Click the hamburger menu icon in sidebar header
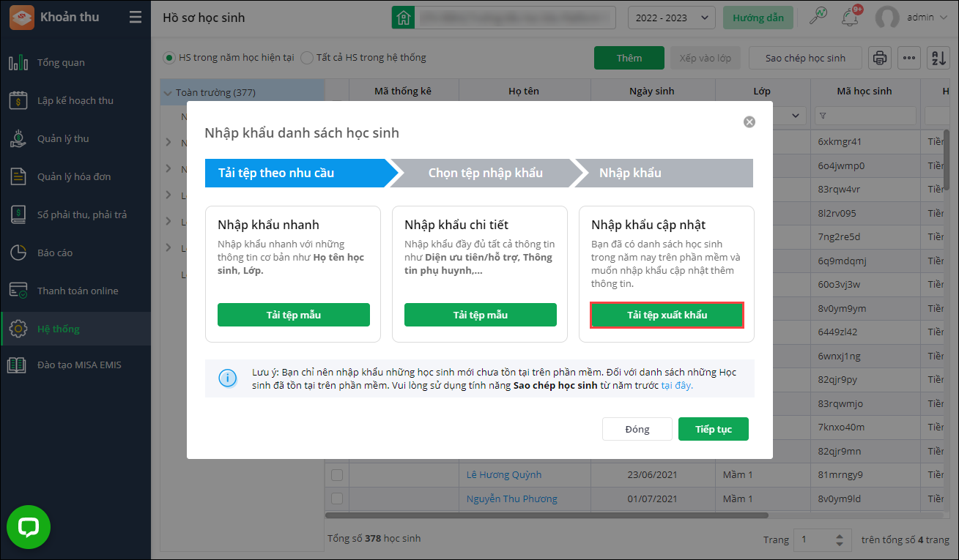The width and height of the screenshot is (959, 560). tap(136, 18)
